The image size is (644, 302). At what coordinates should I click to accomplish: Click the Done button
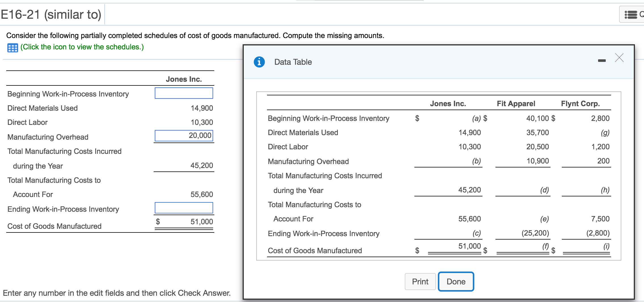456,282
